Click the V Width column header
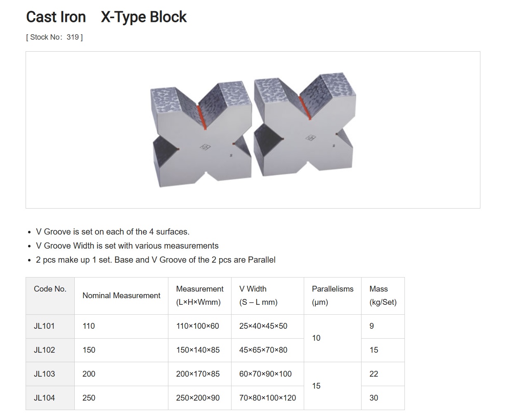Screen dimensions: 513x420 click(267, 296)
